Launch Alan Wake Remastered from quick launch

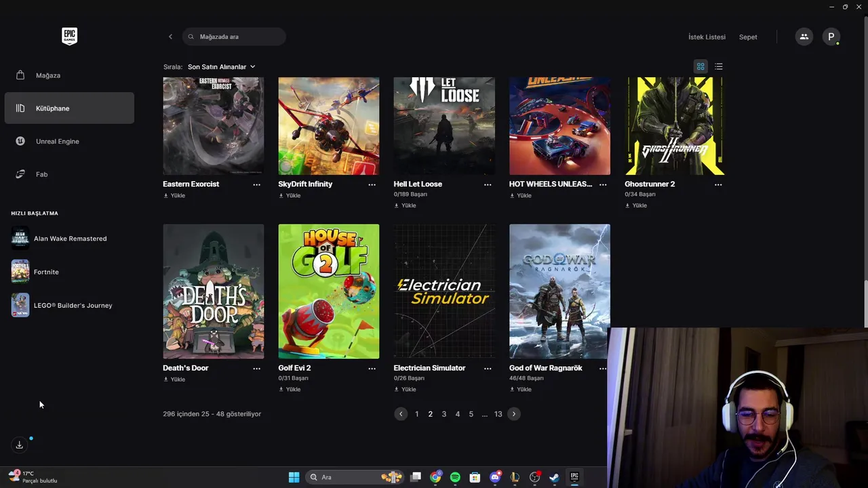(x=59, y=239)
